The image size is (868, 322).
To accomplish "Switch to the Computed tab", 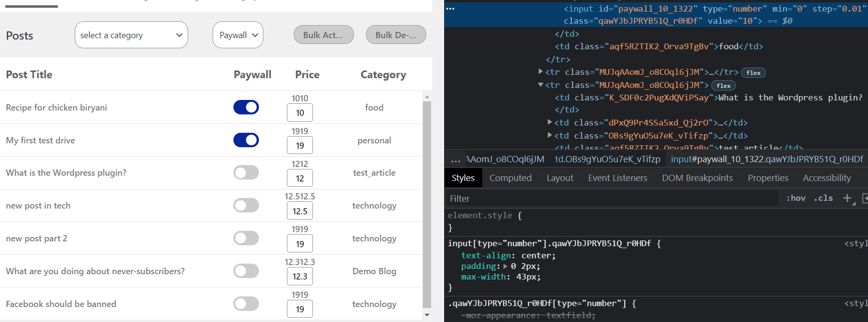I will coord(510,178).
